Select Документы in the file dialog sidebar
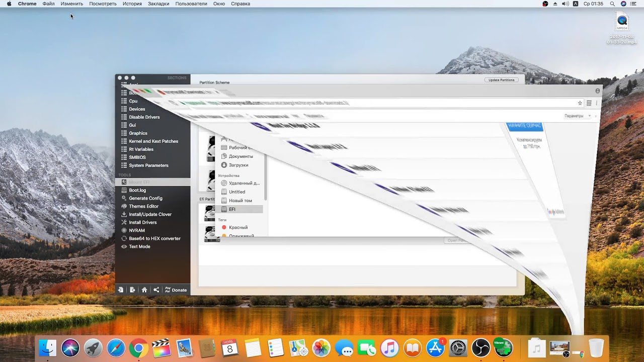 (x=241, y=156)
